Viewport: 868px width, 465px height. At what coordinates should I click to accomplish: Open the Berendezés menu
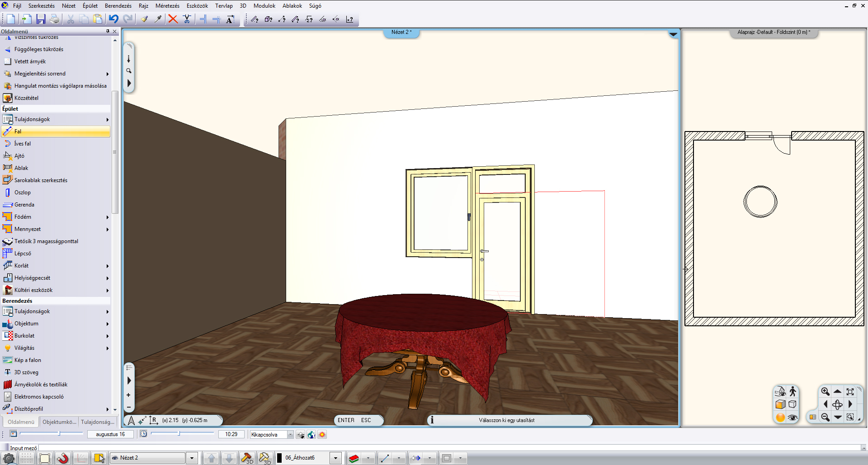click(x=118, y=6)
